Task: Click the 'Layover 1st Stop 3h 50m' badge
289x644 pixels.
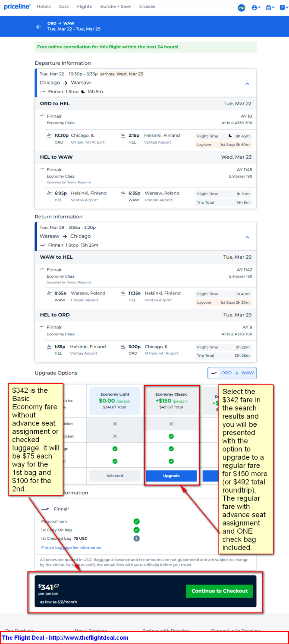Action: pos(223,145)
